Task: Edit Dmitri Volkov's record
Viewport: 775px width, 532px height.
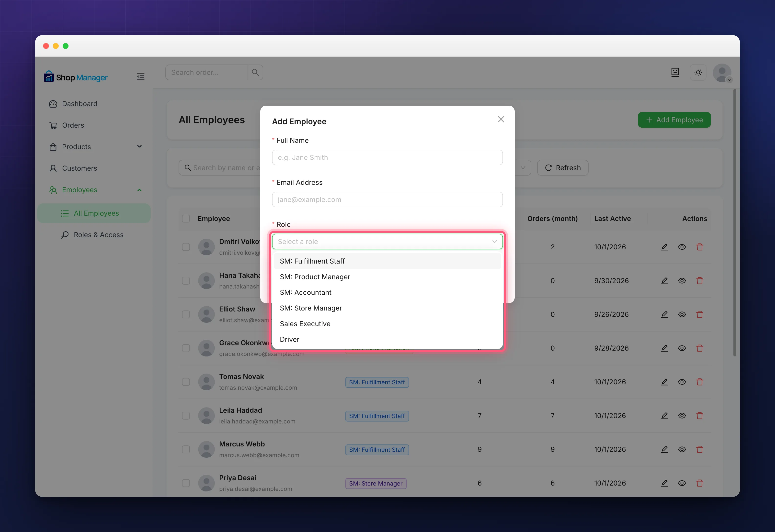Action: click(664, 247)
